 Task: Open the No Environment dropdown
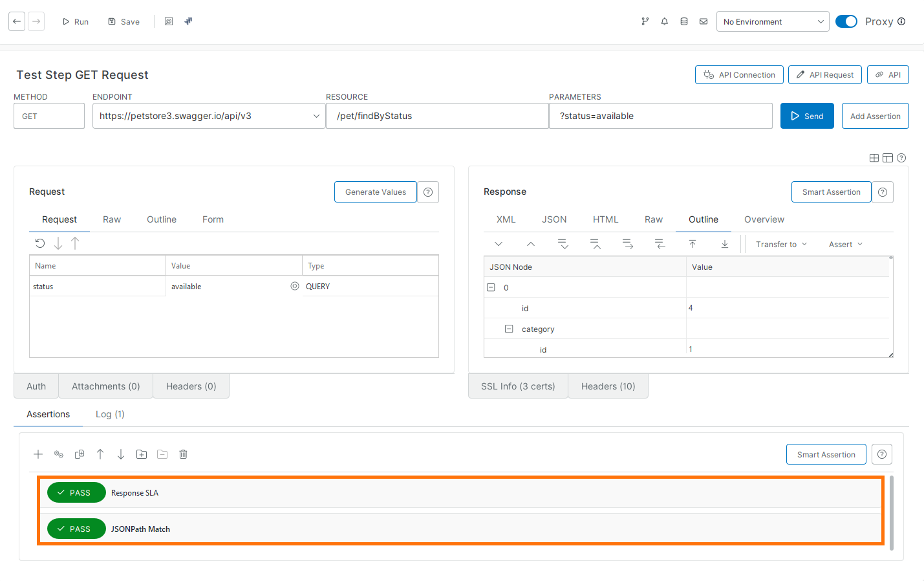coord(773,21)
